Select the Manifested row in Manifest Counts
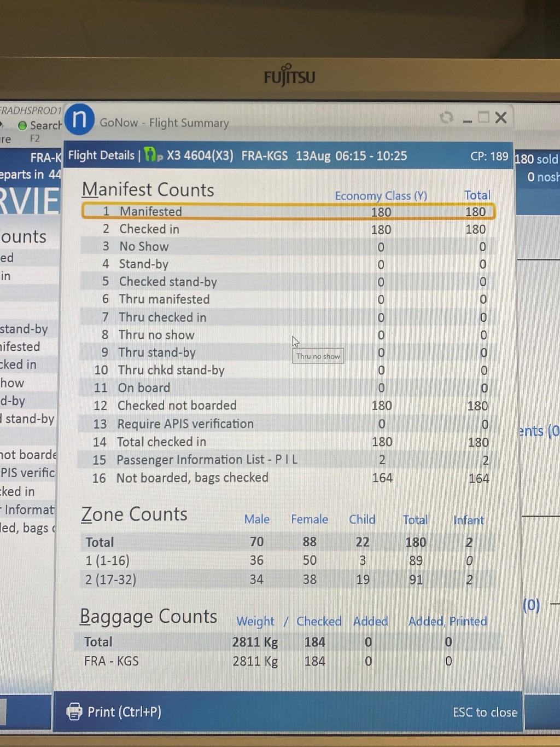The image size is (560, 747). (x=288, y=212)
